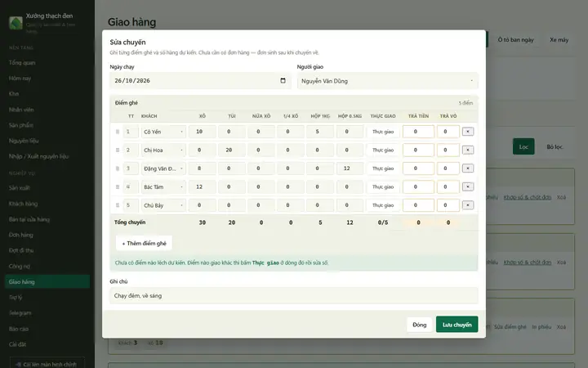Open Khớp số & chốt đơn link, first card
Screen dimensions: 588x368
(x=528, y=197)
